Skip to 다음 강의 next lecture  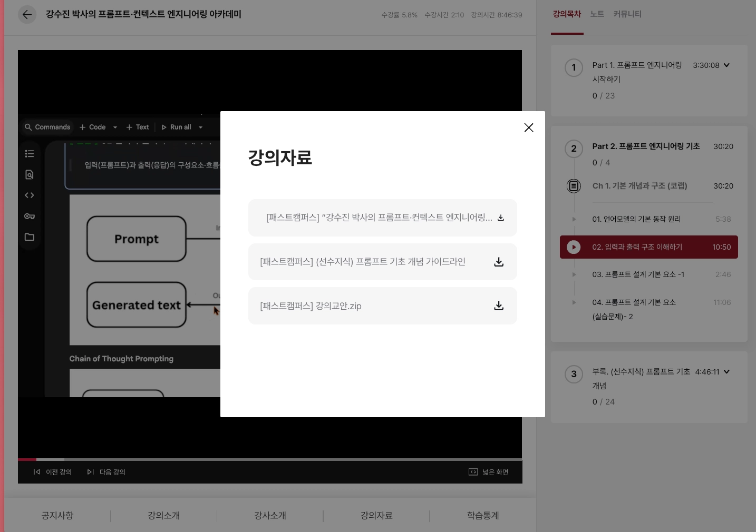[x=106, y=472]
